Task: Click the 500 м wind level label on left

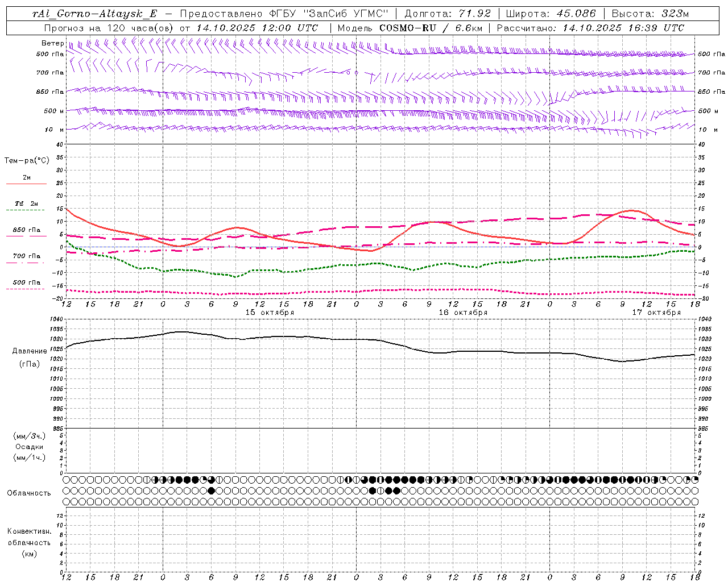Action: point(54,111)
